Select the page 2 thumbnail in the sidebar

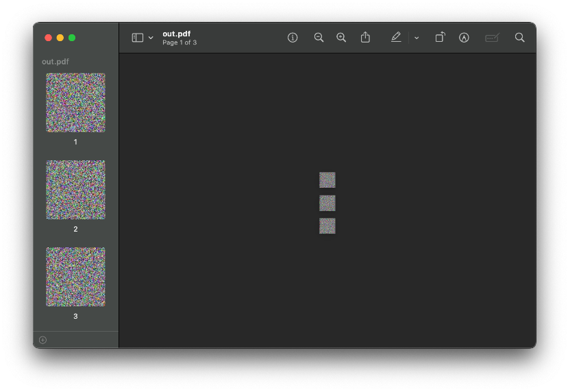(75, 190)
